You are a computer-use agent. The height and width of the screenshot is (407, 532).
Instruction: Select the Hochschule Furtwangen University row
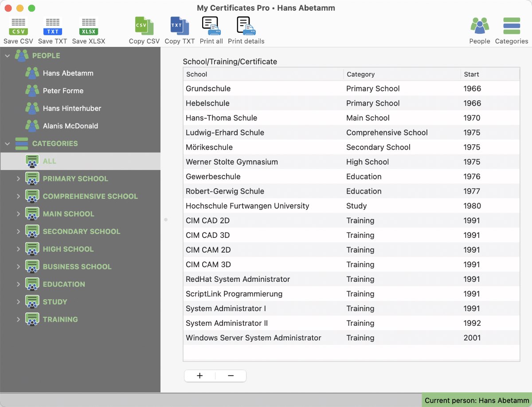(x=351, y=205)
